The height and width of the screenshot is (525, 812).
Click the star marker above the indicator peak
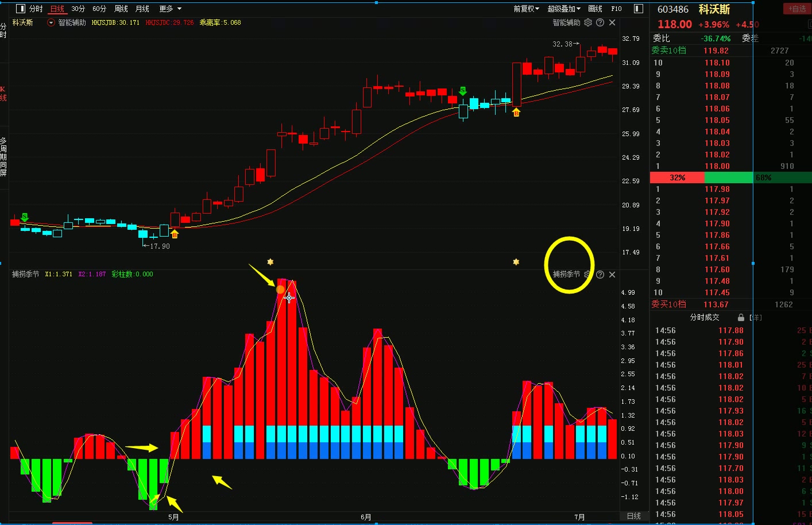[270, 262]
